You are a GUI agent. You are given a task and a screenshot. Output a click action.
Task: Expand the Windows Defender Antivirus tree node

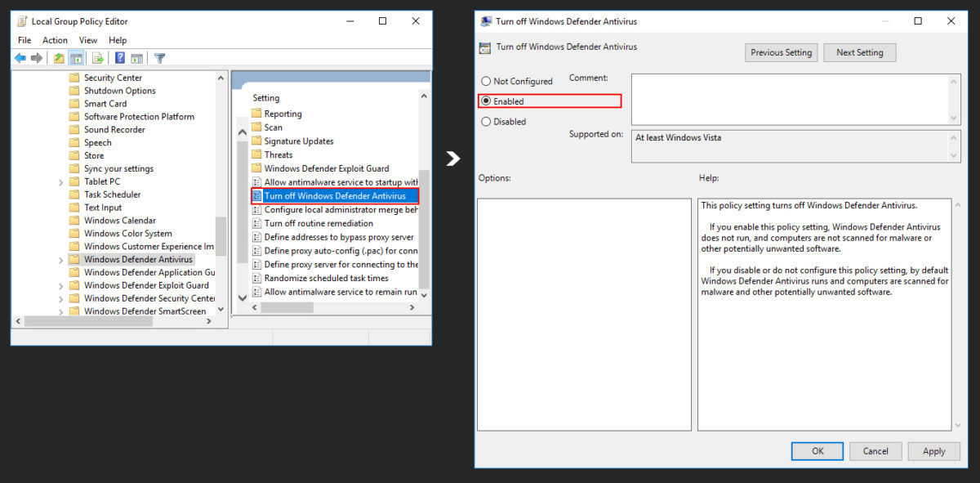pos(60,259)
